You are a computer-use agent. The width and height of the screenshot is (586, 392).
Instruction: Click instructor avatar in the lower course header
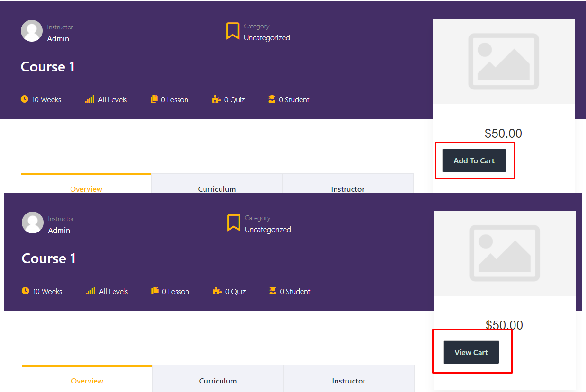(x=33, y=223)
